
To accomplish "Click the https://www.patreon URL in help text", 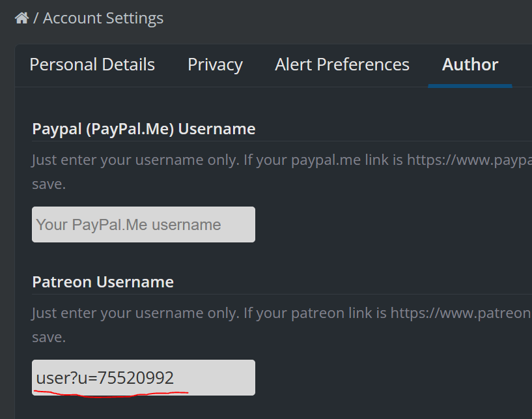I will [x=461, y=313].
